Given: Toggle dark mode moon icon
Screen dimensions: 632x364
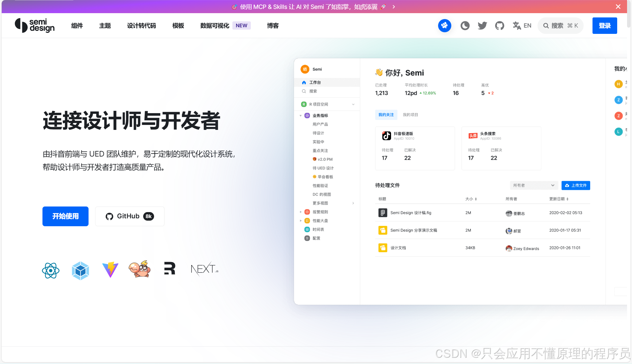Looking at the screenshot, I should 465,26.
